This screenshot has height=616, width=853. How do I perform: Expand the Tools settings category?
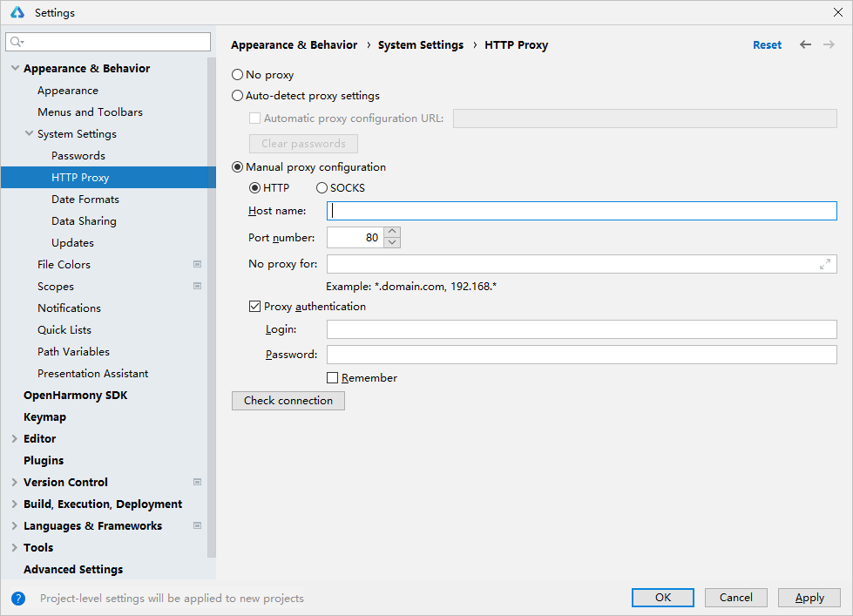tap(15, 548)
